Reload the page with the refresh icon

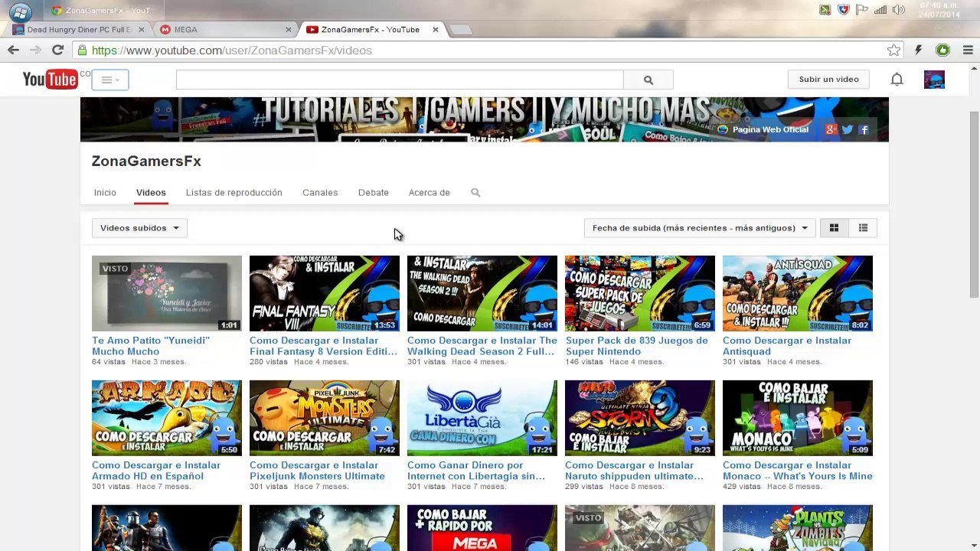57,50
